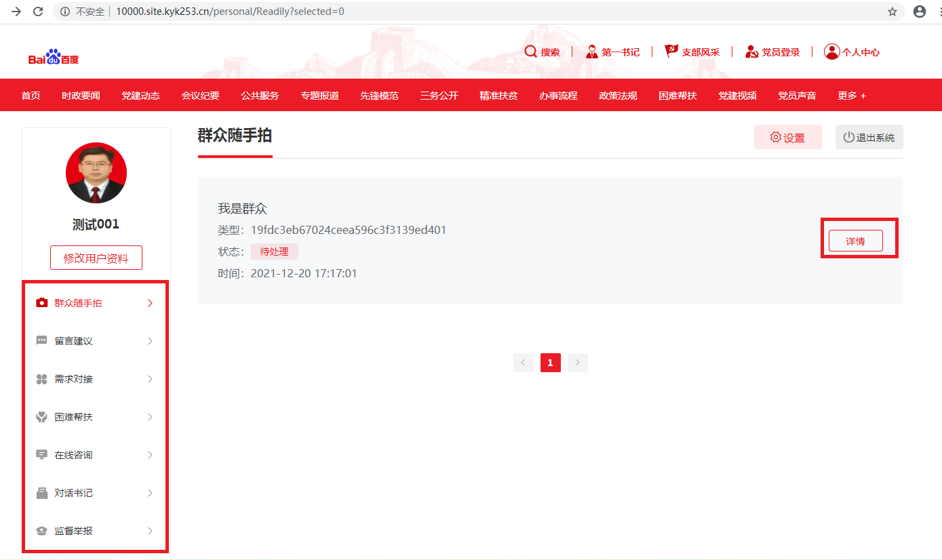The height and width of the screenshot is (560, 942).
Task: Click the 个人中心 user avatar icon
Action: click(831, 52)
